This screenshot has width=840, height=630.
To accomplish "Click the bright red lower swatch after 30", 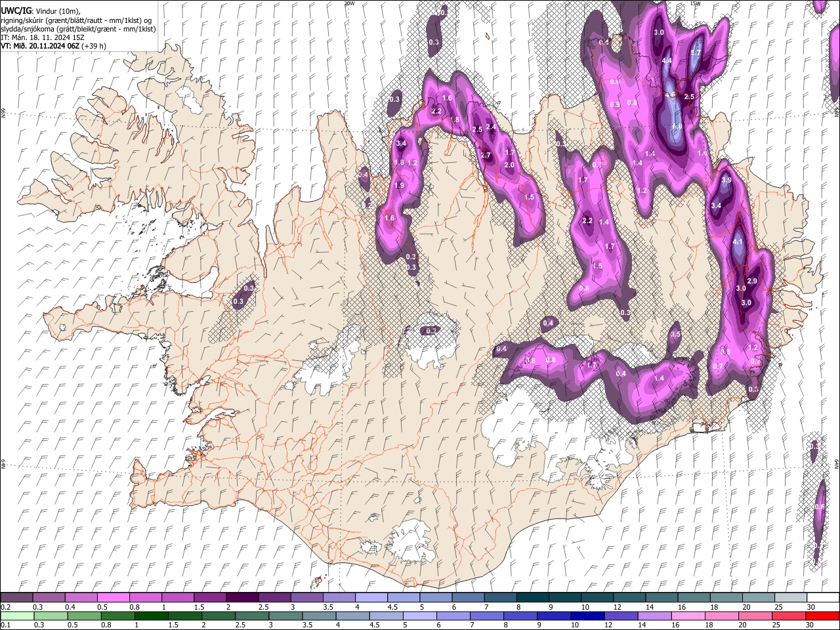I will 822,616.
